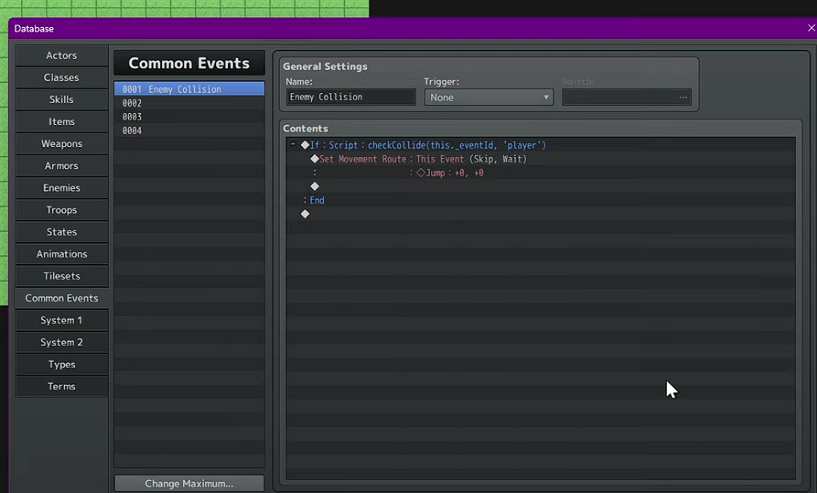Edit the common event Name field
This screenshot has width=817, height=493.
click(x=349, y=97)
